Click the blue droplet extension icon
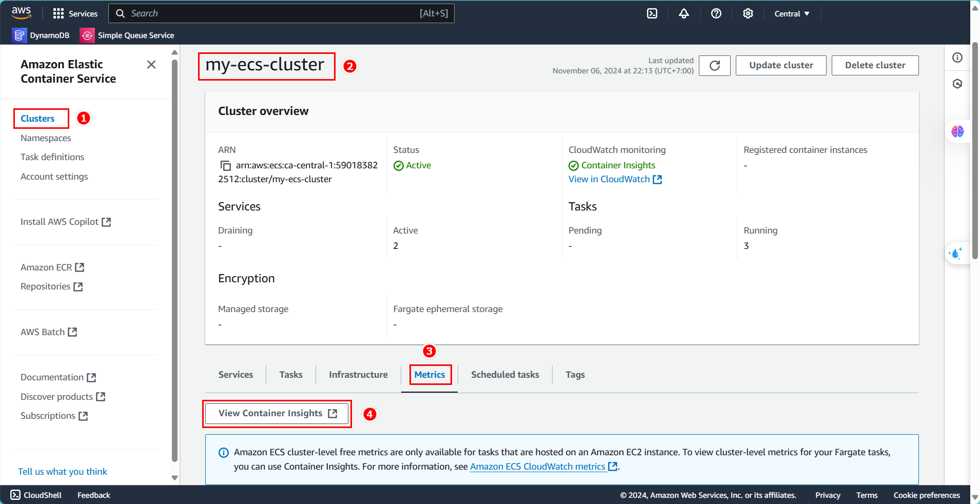Viewport: 980px width, 504px height. point(956,253)
